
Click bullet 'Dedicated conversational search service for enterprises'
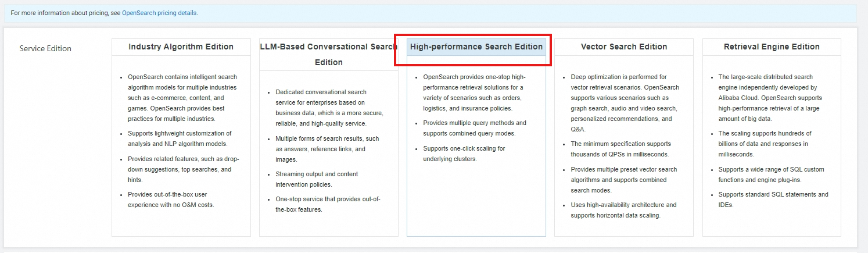329,108
